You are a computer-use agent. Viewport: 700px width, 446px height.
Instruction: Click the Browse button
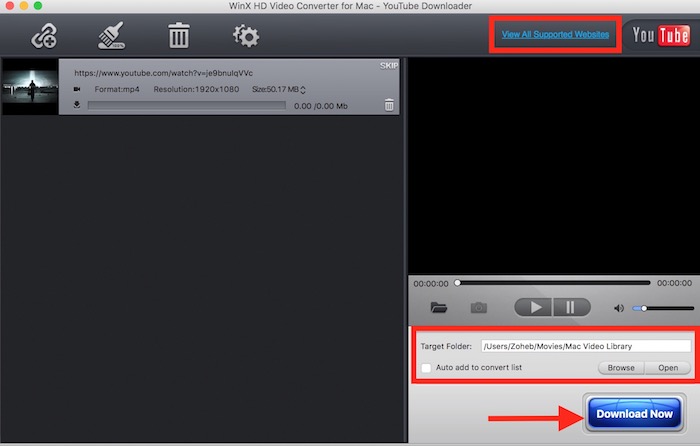(x=621, y=368)
